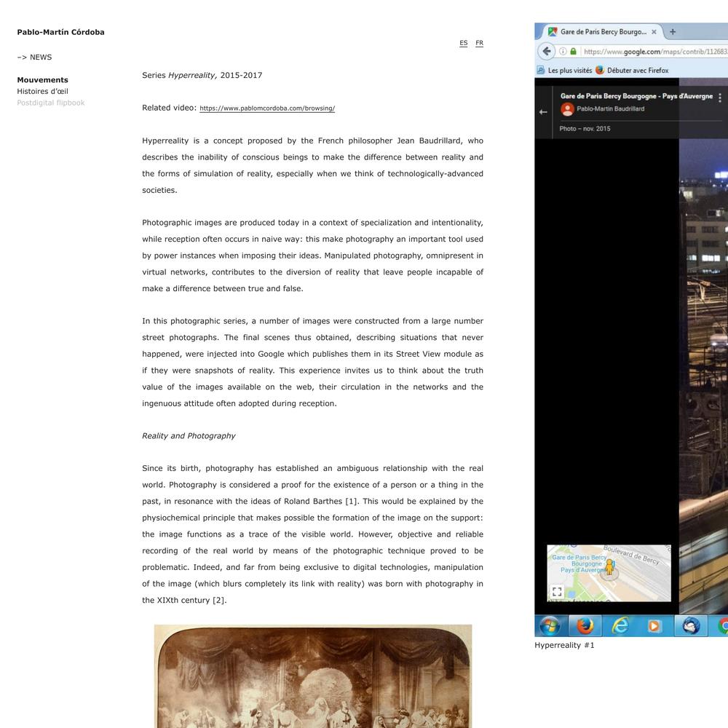Switch language to FR

(479, 43)
